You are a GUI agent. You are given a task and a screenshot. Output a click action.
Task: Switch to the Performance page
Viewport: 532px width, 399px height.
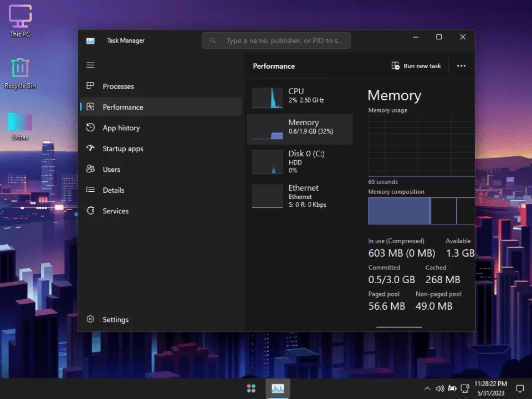pos(161,107)
